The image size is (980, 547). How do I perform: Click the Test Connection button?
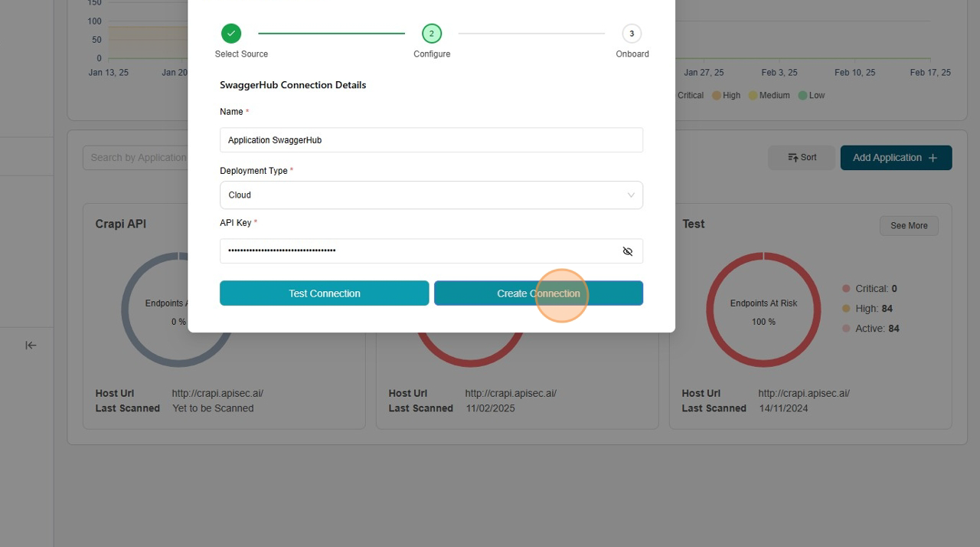324,293
